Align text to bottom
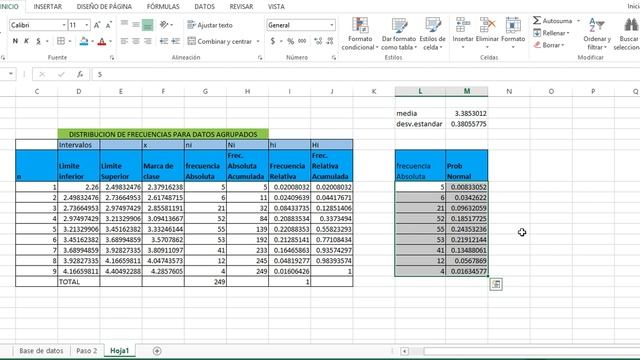The width and height of the screenshot is (640, 360). (147, 25)
